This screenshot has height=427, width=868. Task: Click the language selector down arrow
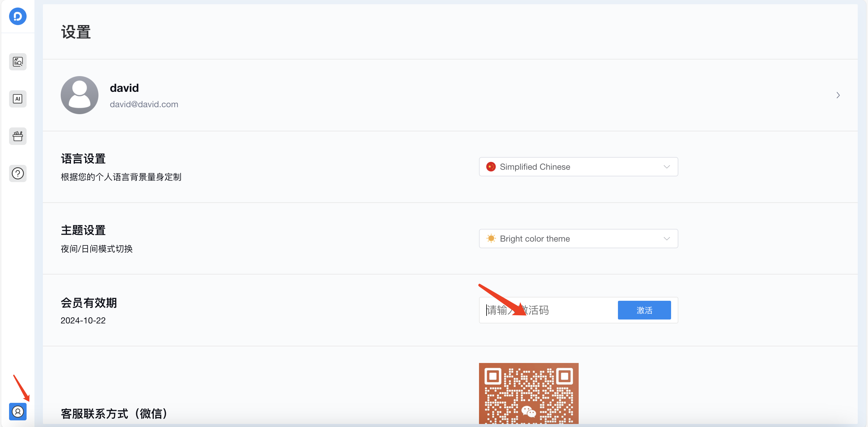point(666,167)
